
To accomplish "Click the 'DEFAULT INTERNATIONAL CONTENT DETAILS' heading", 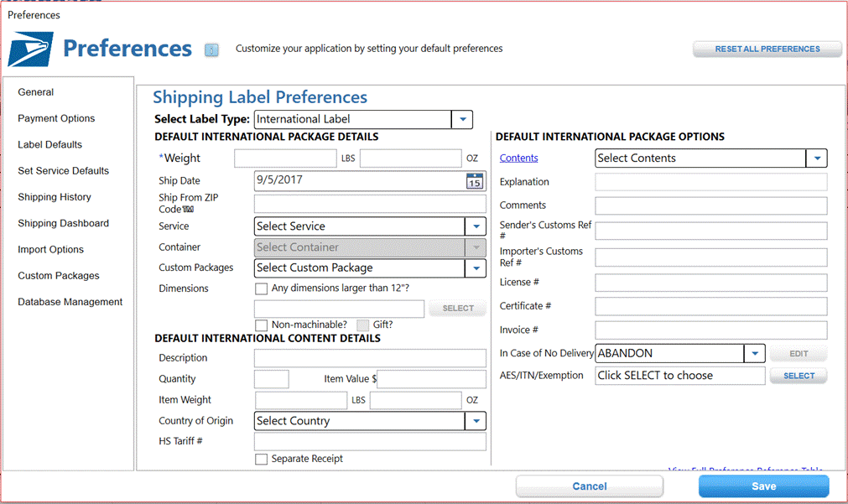I will click(x=268, y=339).
